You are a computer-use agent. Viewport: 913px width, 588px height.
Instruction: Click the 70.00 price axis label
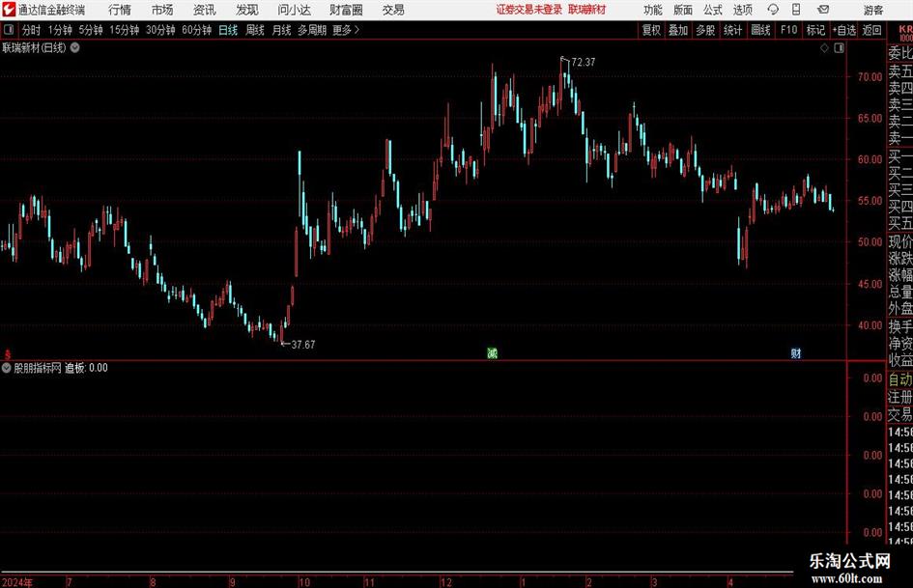[x=870, y=76]
